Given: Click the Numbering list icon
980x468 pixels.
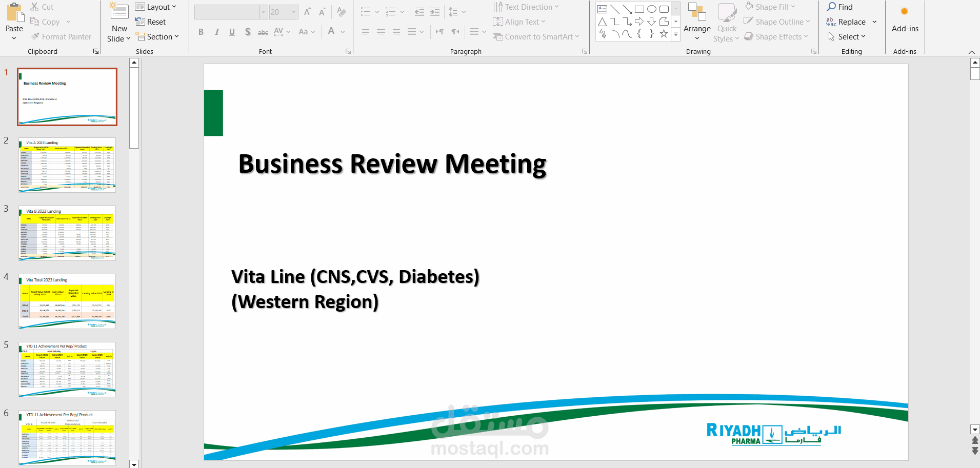Looking at the screenshot, I should tap(391, 12).
